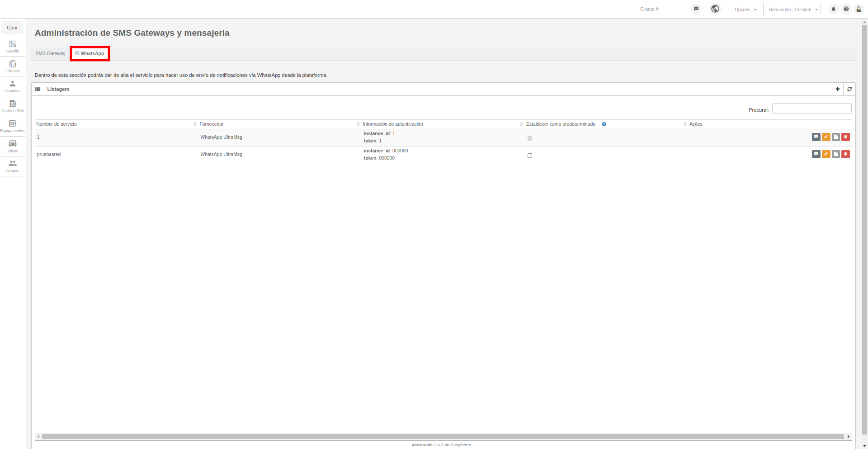Open the Equipamentos sidebar icon
This screenshot has height=449, width=868.
[x=13, y=126]
